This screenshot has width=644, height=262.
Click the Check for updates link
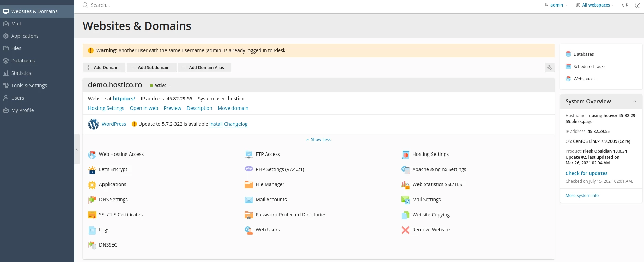point(586,173)
